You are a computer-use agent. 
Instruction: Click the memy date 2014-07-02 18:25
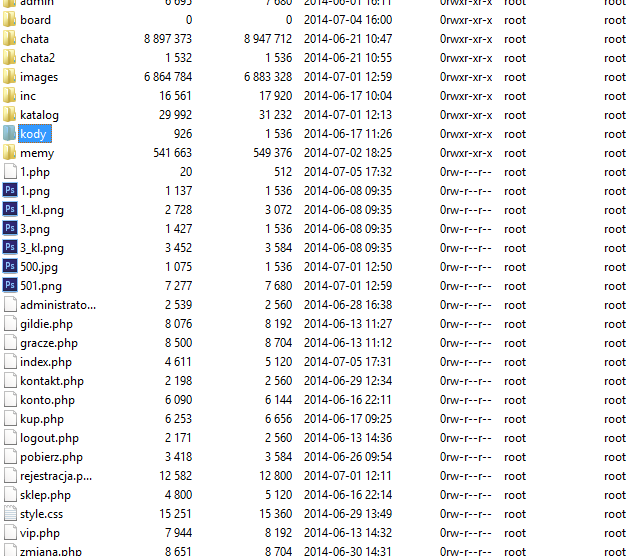point(348,153)
